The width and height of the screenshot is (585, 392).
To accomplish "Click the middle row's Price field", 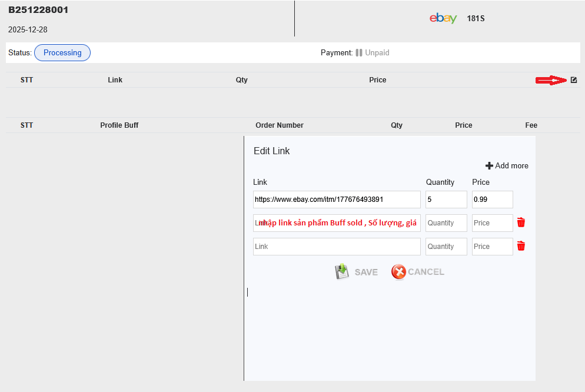I will (x=492, y=223).
